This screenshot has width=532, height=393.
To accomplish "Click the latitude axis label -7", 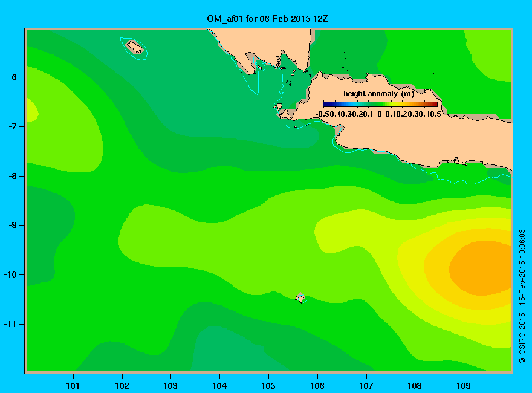I will point(13,126).
